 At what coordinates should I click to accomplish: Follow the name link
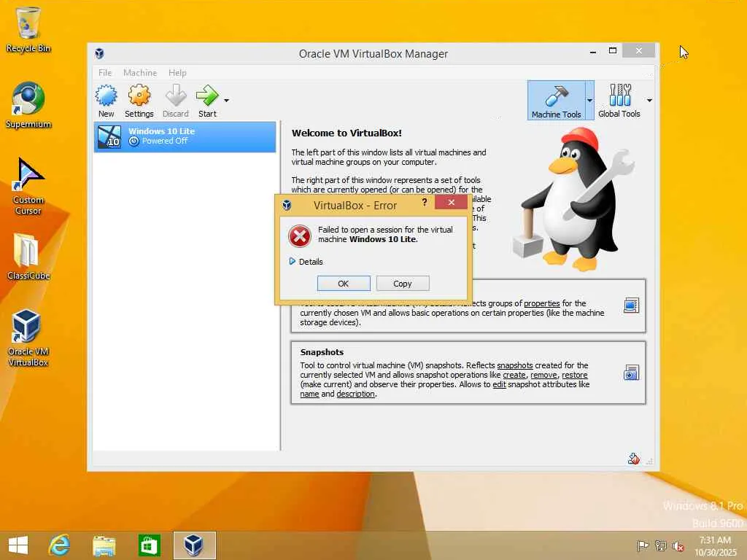[x=309, y=394]
